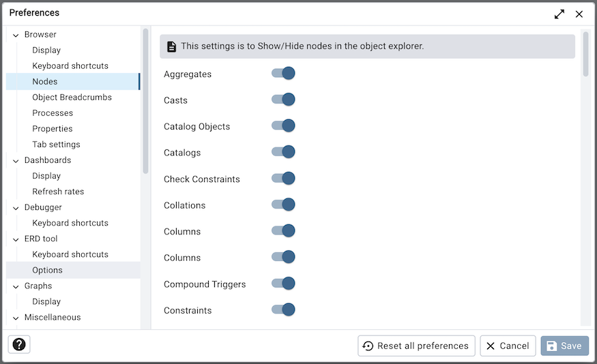Click Reset all preferences button
Screen dimensions: 597x364
416,346
